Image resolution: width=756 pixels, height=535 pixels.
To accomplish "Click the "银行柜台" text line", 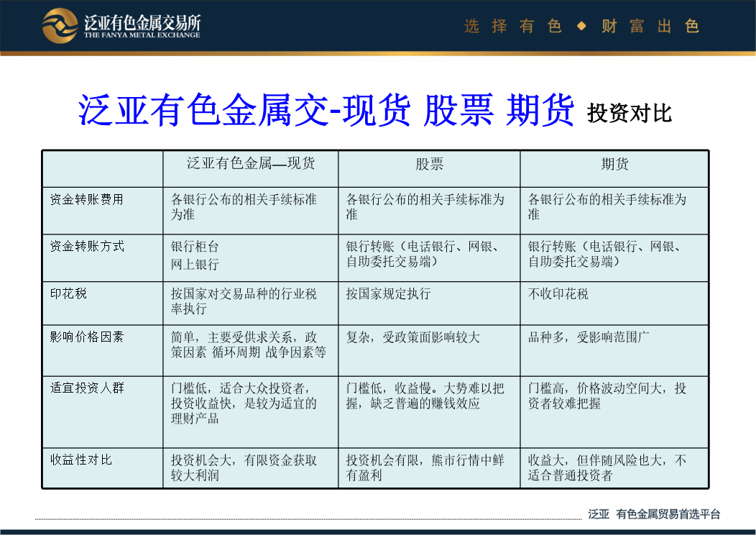I will point(195,247).
